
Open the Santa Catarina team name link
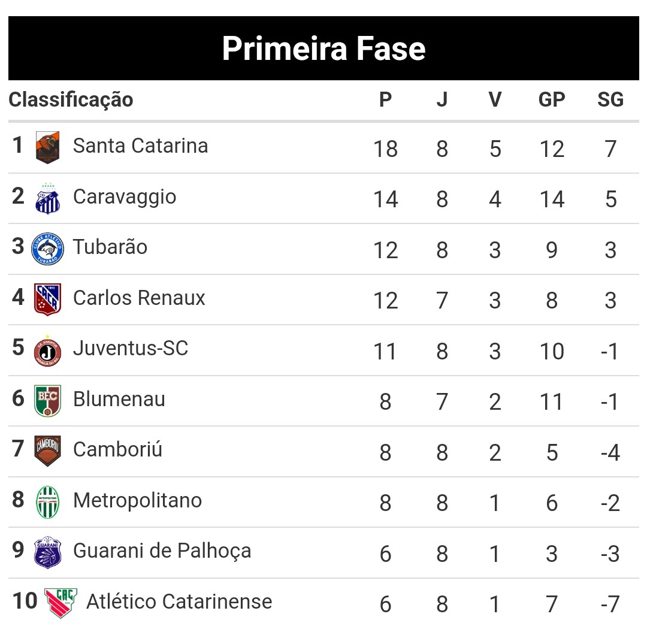(140, 146)
